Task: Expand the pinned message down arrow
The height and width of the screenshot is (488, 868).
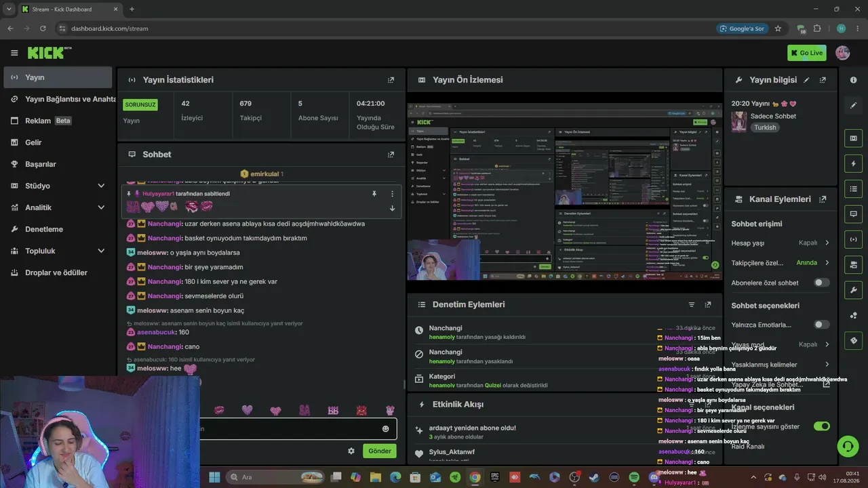Action: [x=392, y=208]
